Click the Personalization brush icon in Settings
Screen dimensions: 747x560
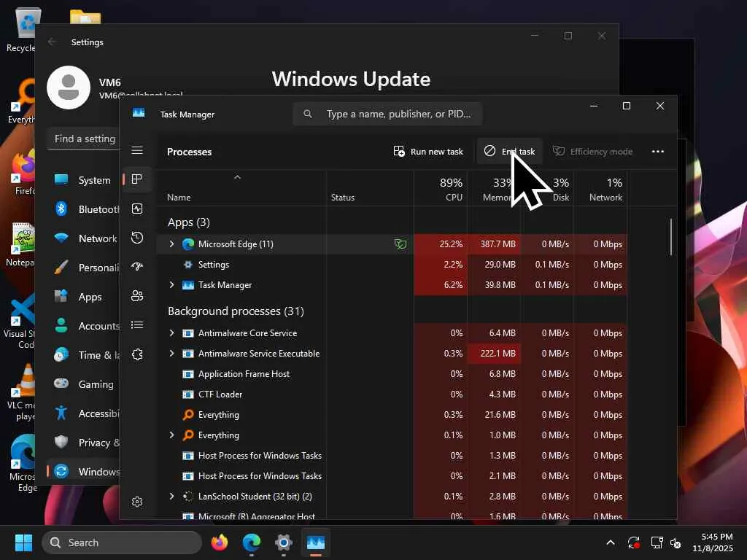61,267
